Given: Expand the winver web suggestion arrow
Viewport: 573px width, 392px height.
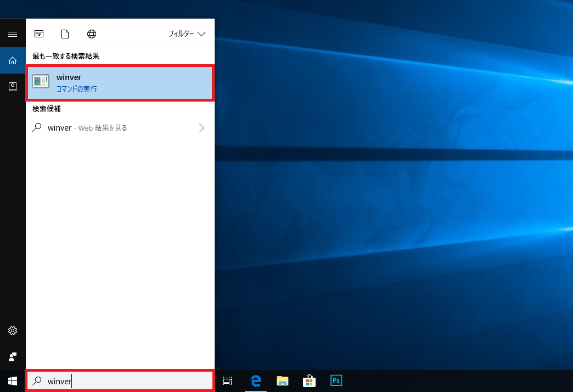Looking at the screenshot, I should 201,127.
